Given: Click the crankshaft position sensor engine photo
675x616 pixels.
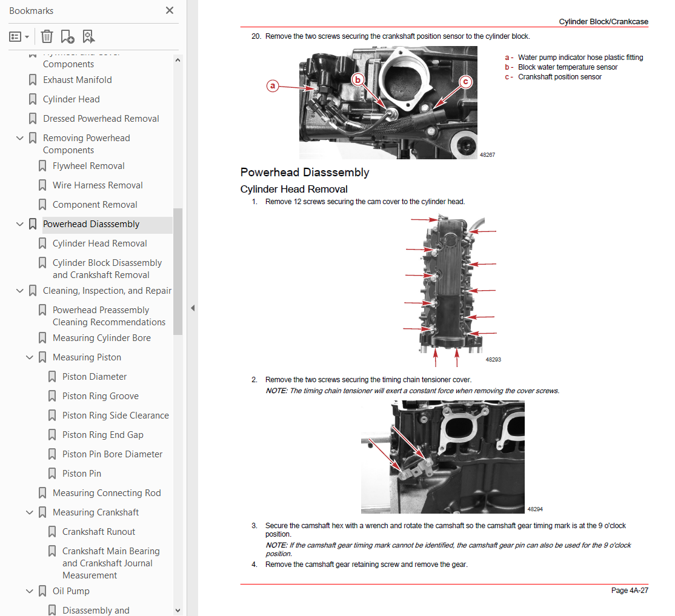Looking at the screenshot, I should pos(388,102).
